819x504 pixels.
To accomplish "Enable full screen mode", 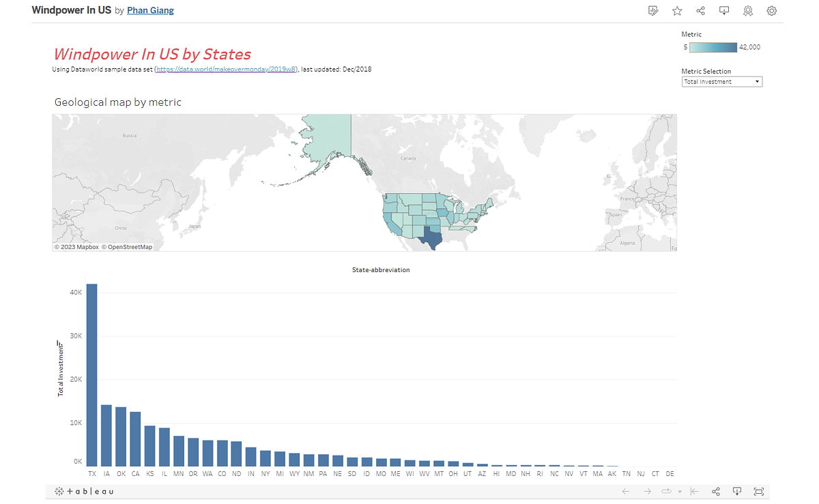I will [758, 491].
